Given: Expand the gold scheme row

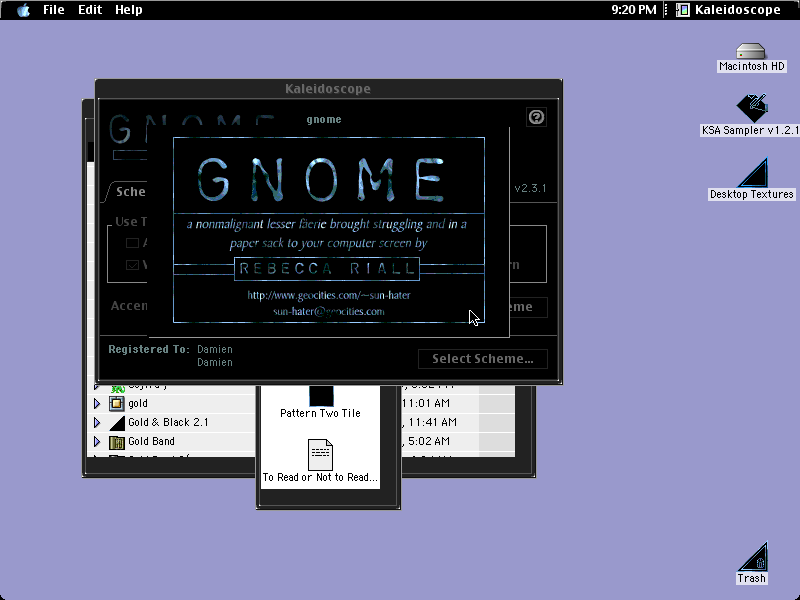Looking at the screenshot, I should click(x=97, y=404).
